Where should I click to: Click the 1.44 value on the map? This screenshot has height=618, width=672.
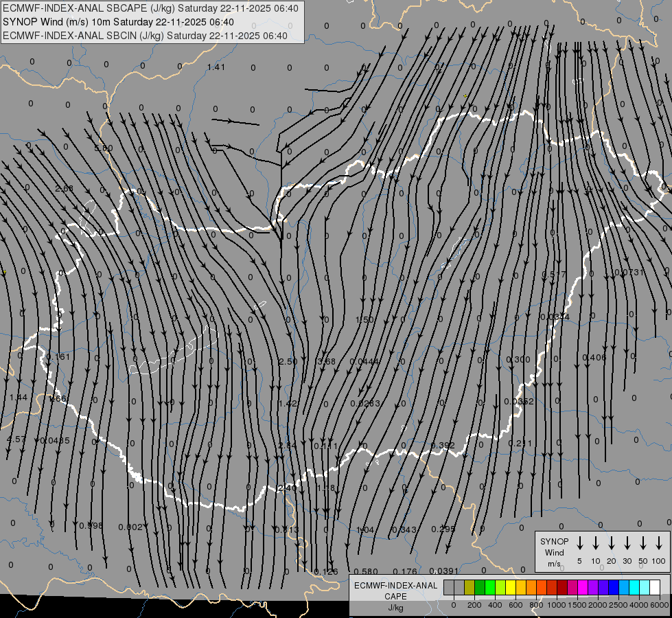[18, 397]
